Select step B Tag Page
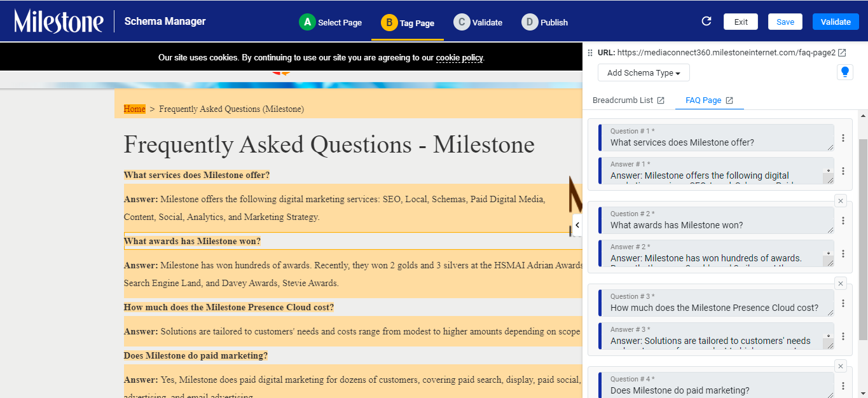 408,23
